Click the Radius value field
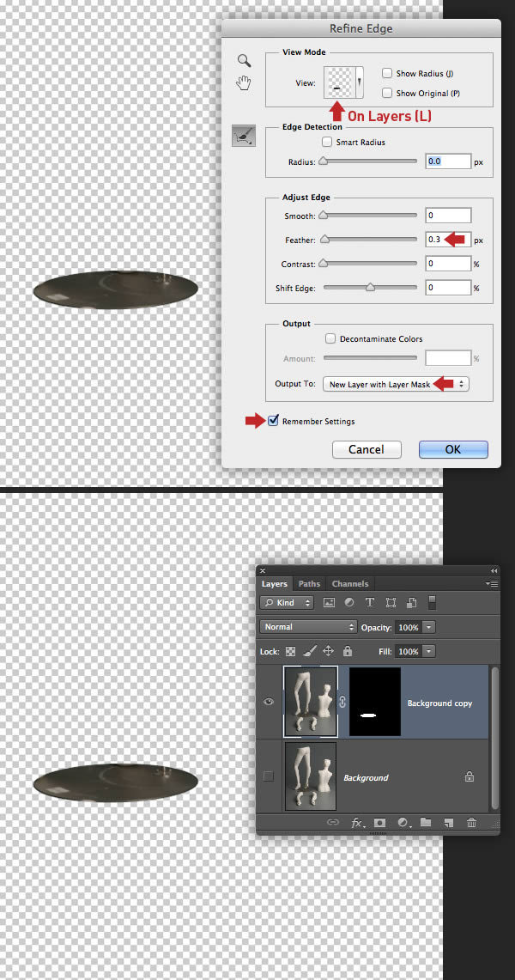Viewport: 515px width, 980px height. click(448, 161)
